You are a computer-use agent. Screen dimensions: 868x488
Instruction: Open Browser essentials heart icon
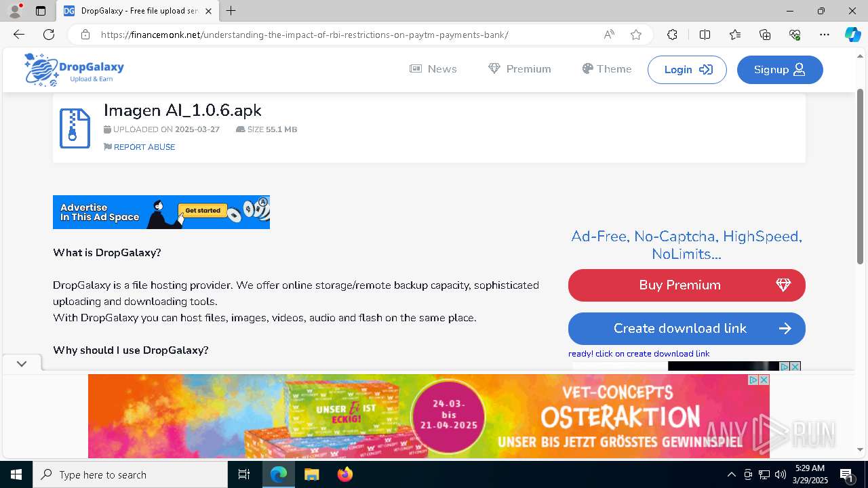click(x=795, y=35)
